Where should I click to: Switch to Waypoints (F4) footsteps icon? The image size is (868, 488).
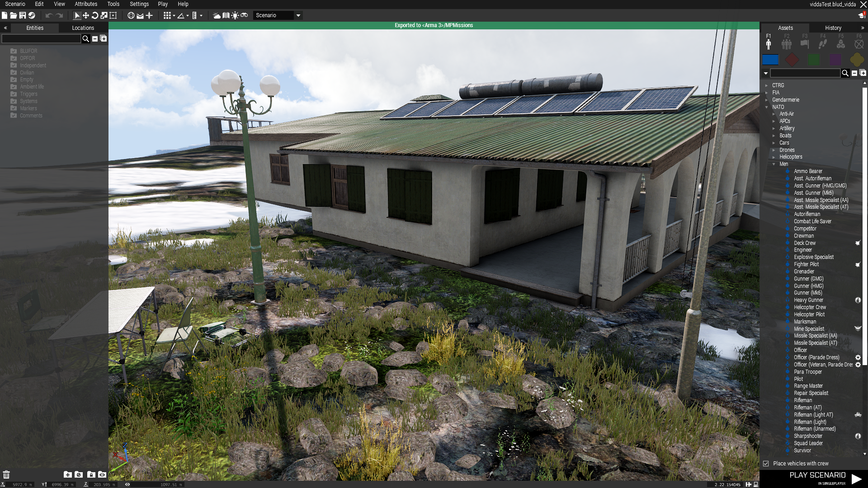point(823,41)
